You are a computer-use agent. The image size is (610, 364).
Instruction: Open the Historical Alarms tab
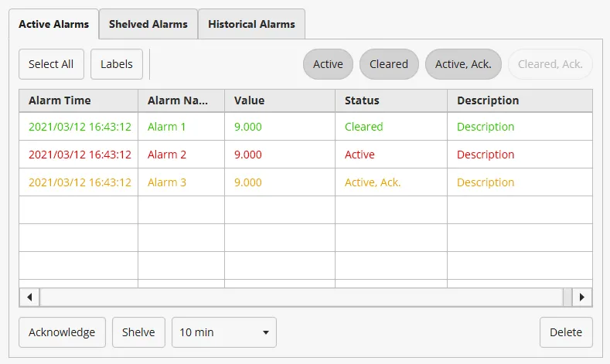251,24
